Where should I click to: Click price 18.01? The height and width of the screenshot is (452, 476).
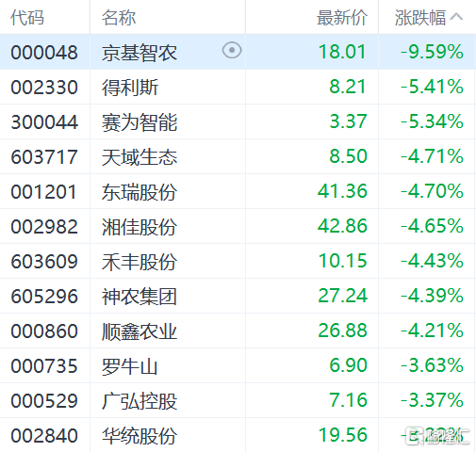tap(342, 52)
